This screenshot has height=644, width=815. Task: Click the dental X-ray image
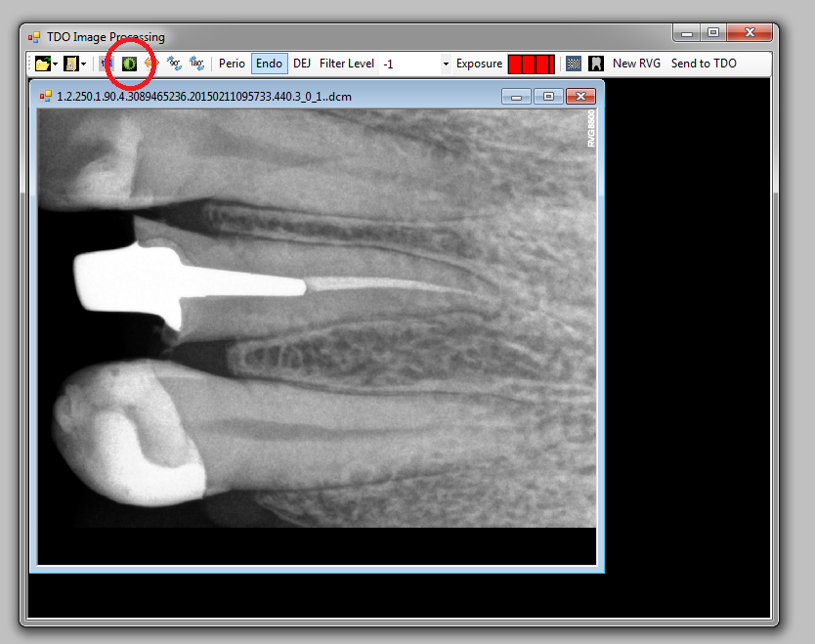click(316, 318)
